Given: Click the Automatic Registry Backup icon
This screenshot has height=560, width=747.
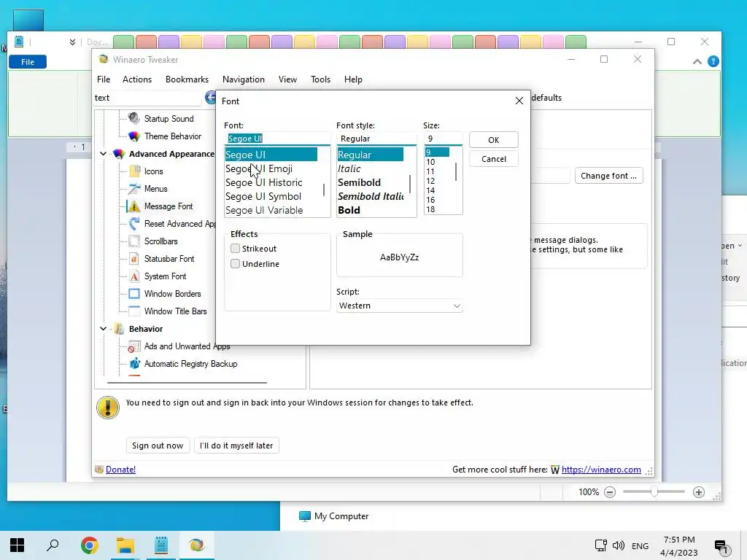Looking at the screenshot, I should (x=134, y=364).
